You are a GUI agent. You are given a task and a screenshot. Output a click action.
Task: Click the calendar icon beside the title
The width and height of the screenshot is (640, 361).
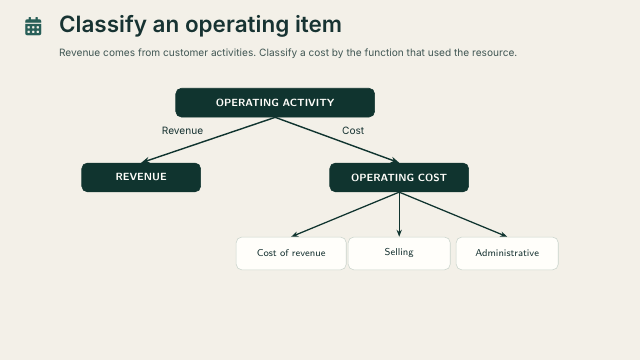[33, 27]
